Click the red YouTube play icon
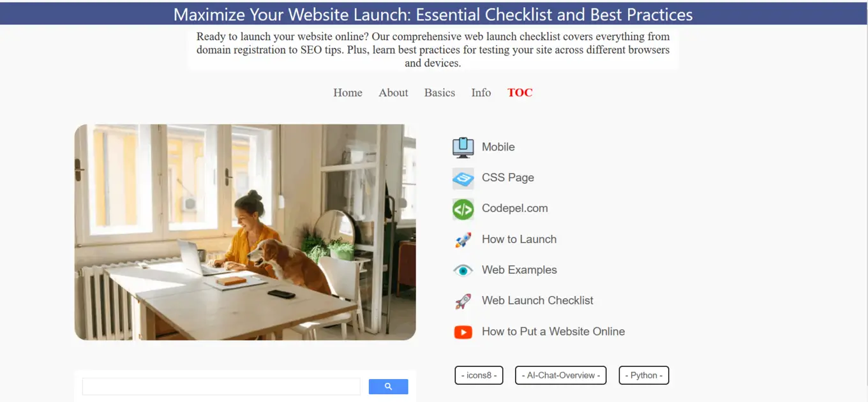The width and height of the screenshot is (868, 402). pos(463,332)
